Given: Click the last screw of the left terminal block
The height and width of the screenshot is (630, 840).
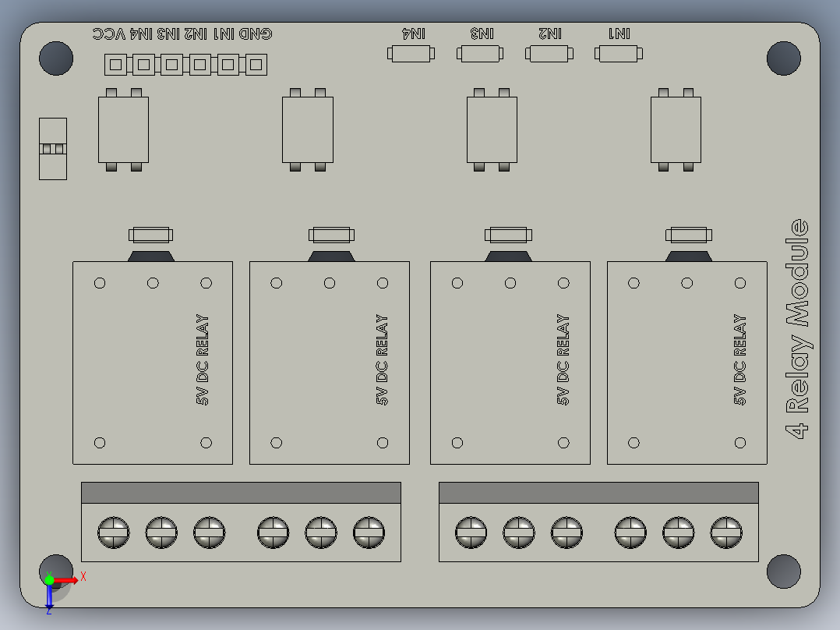Looking at the screenshot, I should (x=369, y=533).
